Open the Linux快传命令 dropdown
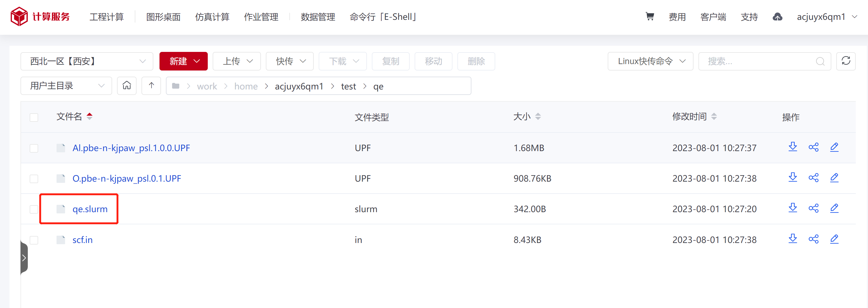Image resolution: width=868 pixels, height=308 pixels. (x=650, y=61)
